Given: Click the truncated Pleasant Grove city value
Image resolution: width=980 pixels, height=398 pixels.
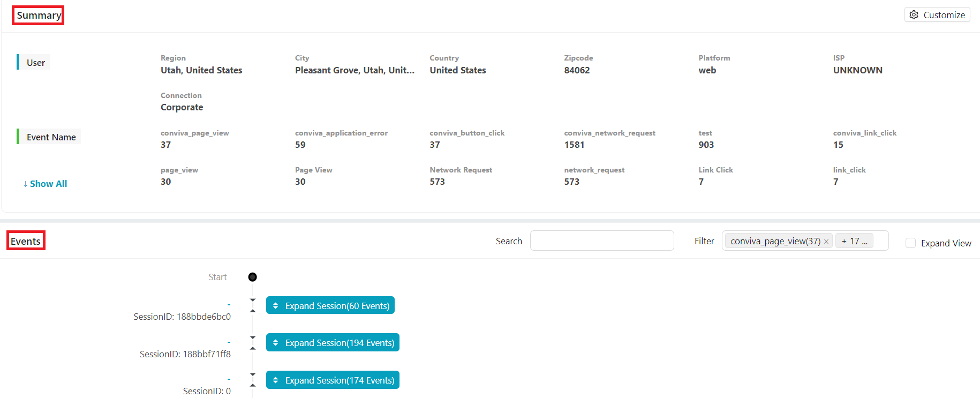Looking at the screenshot, I should 355,70.
